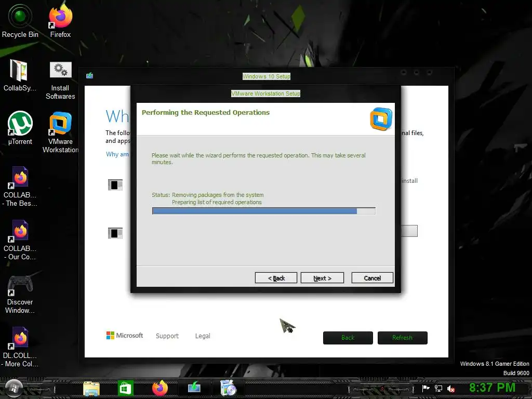
Task: Click the upper item icon in Windows 10 Setup
Action: (115, 185)
